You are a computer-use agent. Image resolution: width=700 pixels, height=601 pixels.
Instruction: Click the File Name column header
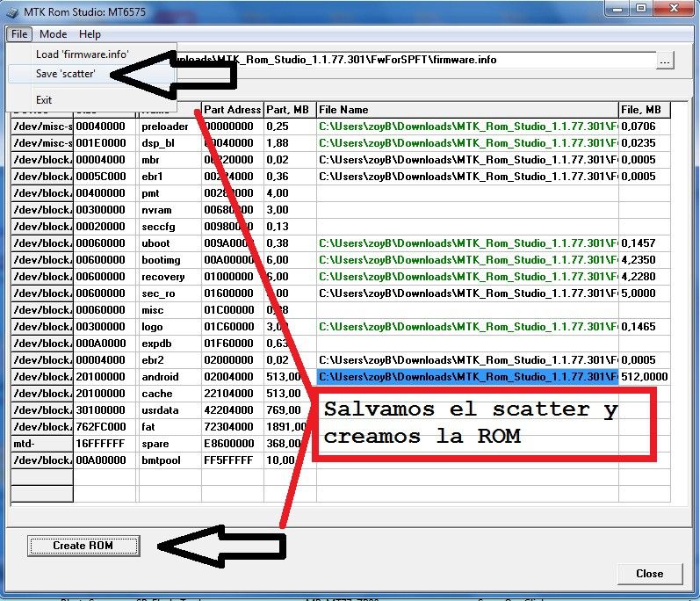(467, 110)
